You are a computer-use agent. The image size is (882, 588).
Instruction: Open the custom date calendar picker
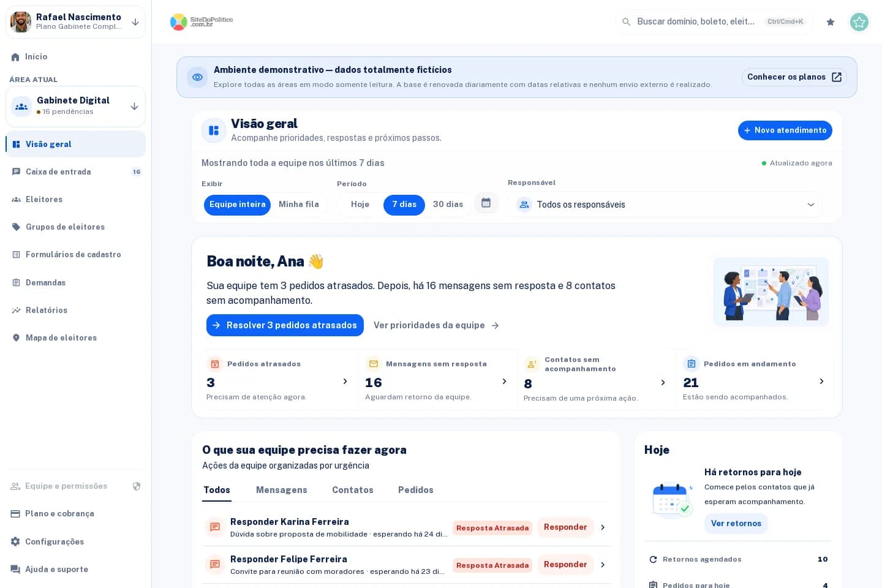point(486,203)
